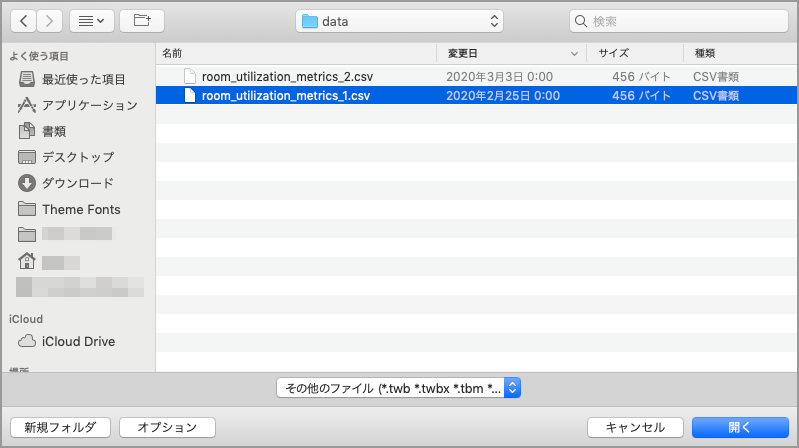This screenshot has width=799, height=448.
Task: Click 456 バイト size of metrics_2 row
Action: coord(641,76)
